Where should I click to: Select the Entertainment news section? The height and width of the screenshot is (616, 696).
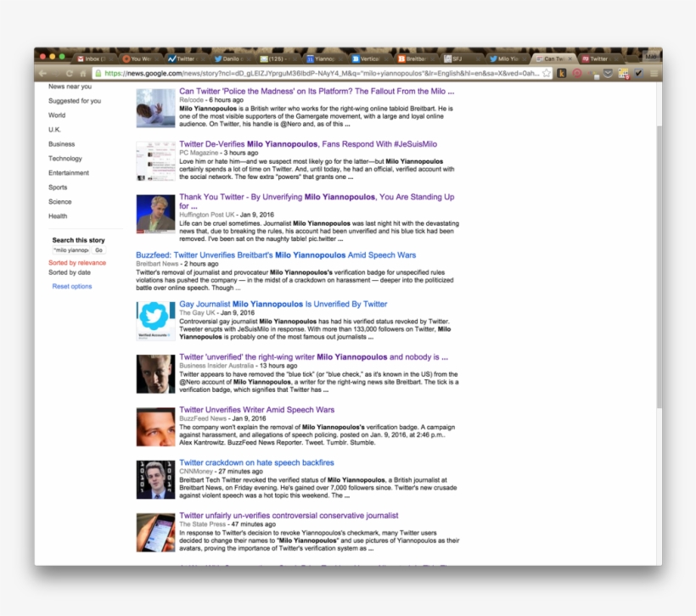pyautogui.click(x=69, y=173)
